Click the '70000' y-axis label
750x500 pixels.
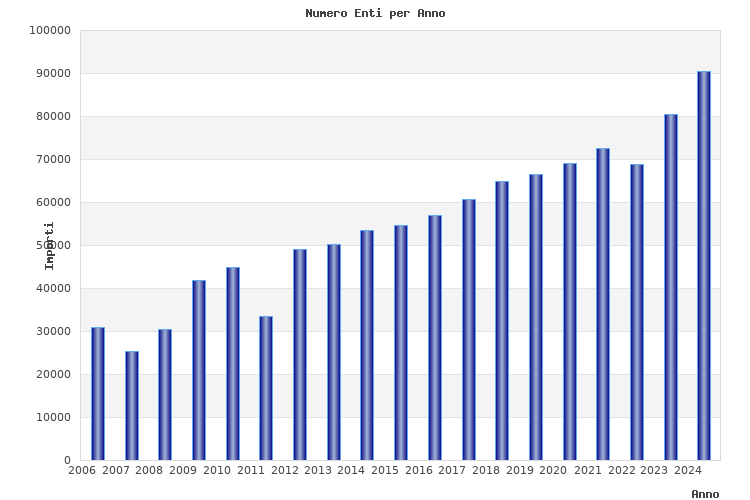53,159
